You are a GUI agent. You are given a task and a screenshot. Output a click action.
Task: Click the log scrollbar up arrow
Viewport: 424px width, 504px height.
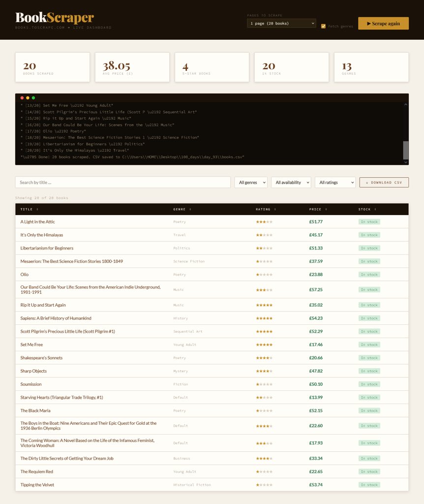[406, 105]
